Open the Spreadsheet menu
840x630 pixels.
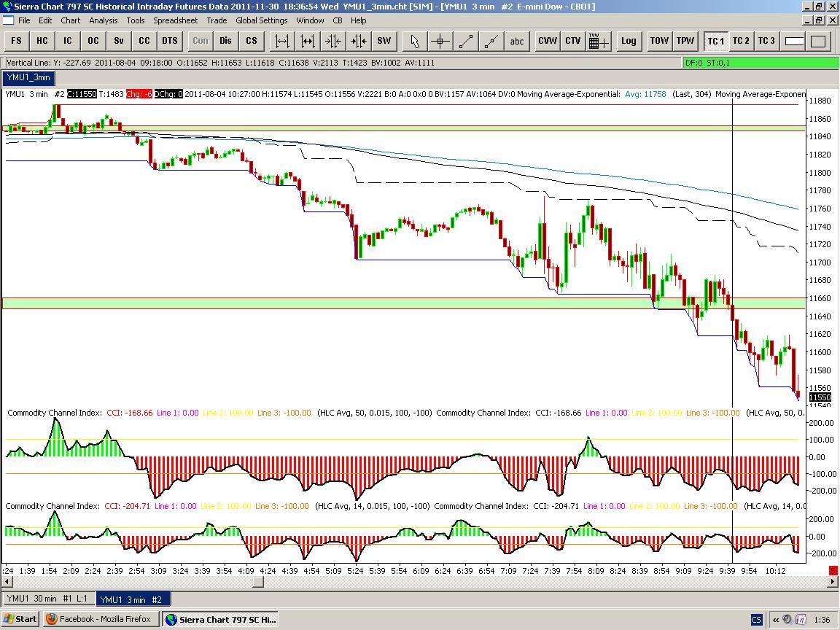pyautogui.click(x=175, y=20)
